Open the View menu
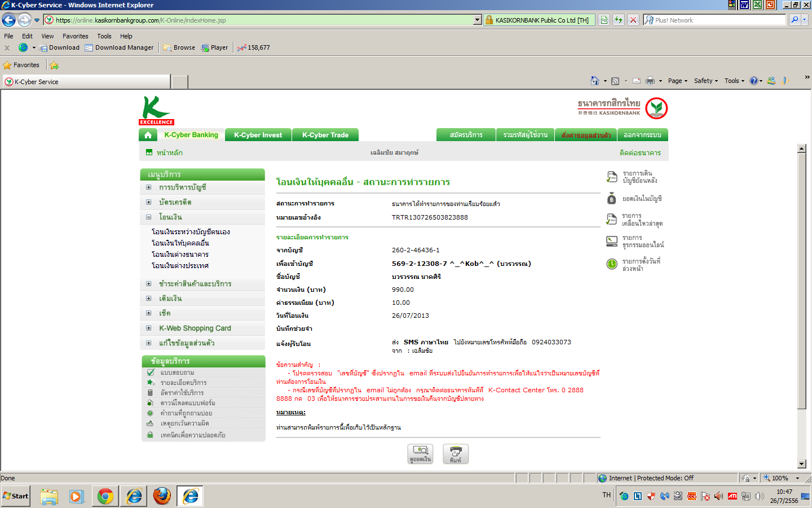Viewport: 812px width, 508px height. pos(47,36)
